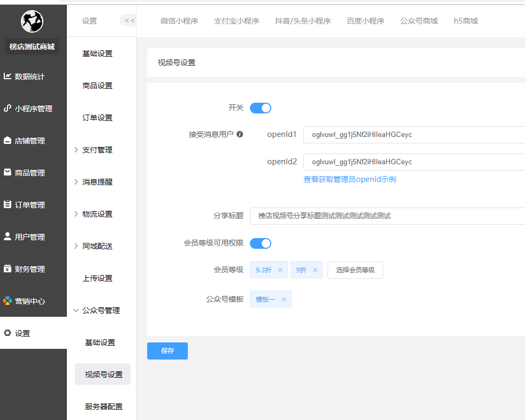This screenshot has width=525, height=420.
Task: Click the 营销中心 colorful icon
Action: tap(7, 301)
